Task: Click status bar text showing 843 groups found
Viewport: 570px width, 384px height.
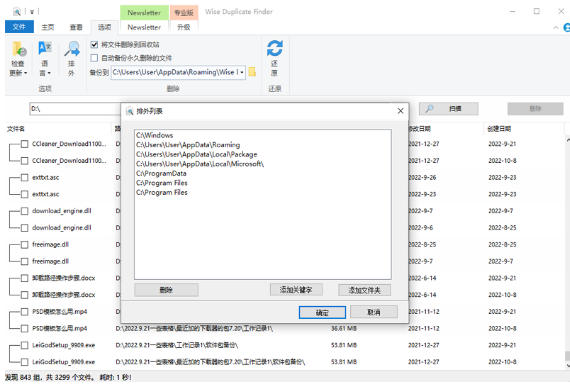Action: [x=68, y=377]
